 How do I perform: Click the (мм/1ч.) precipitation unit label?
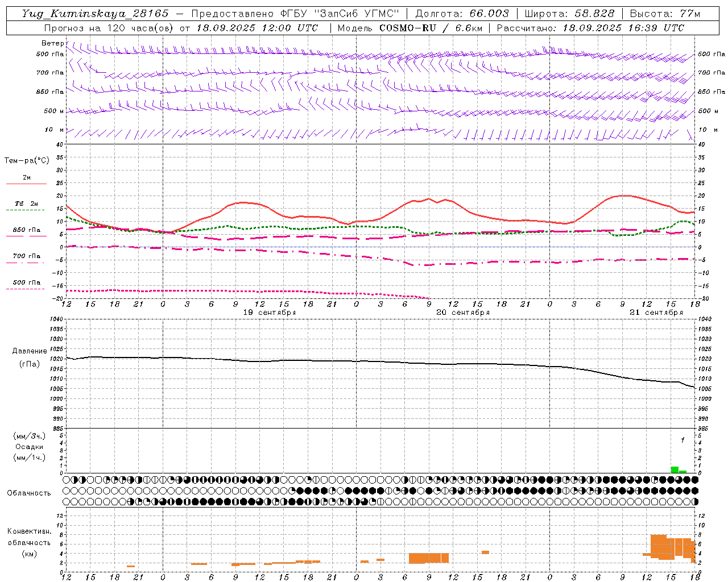(29, 458)
